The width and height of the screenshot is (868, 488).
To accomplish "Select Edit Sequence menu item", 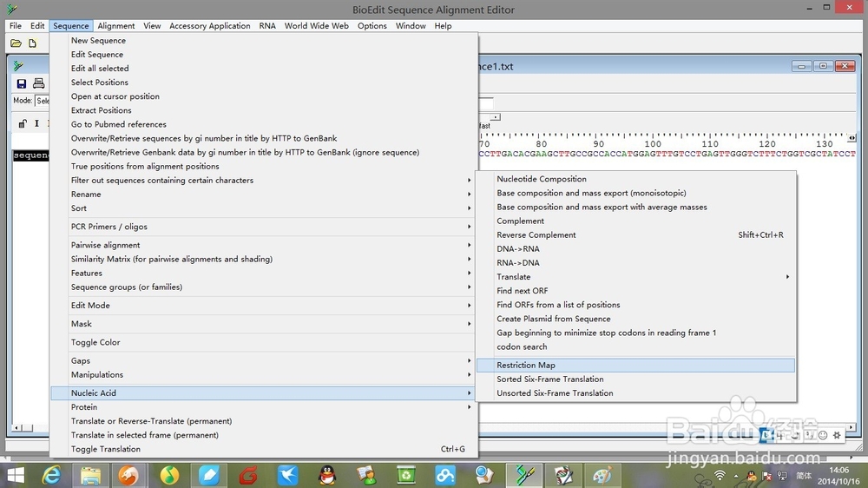I will click(x=264, y=55).
